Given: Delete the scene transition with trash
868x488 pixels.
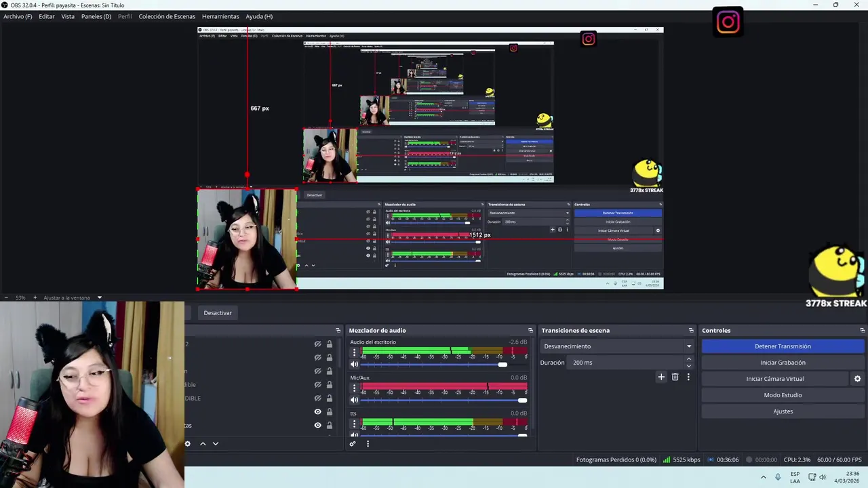Looking at the screenshot, I should tap(675, 377).
